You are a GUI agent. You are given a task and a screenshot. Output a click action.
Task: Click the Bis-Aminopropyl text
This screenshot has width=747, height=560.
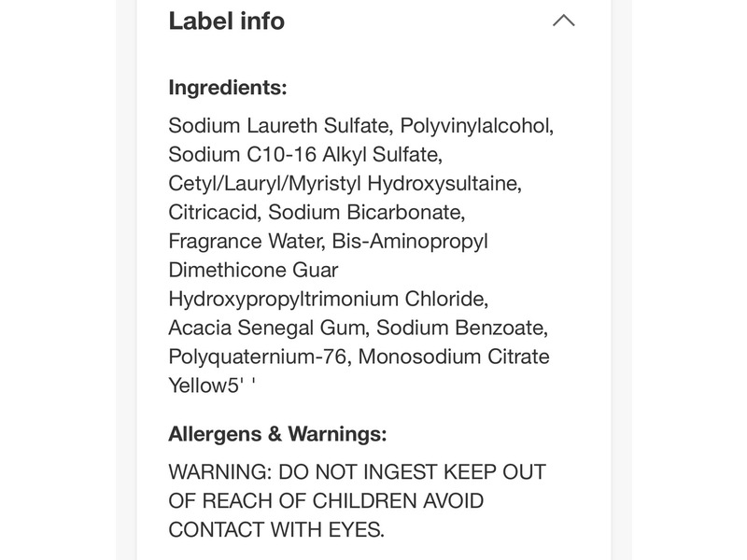coord(411,241)
